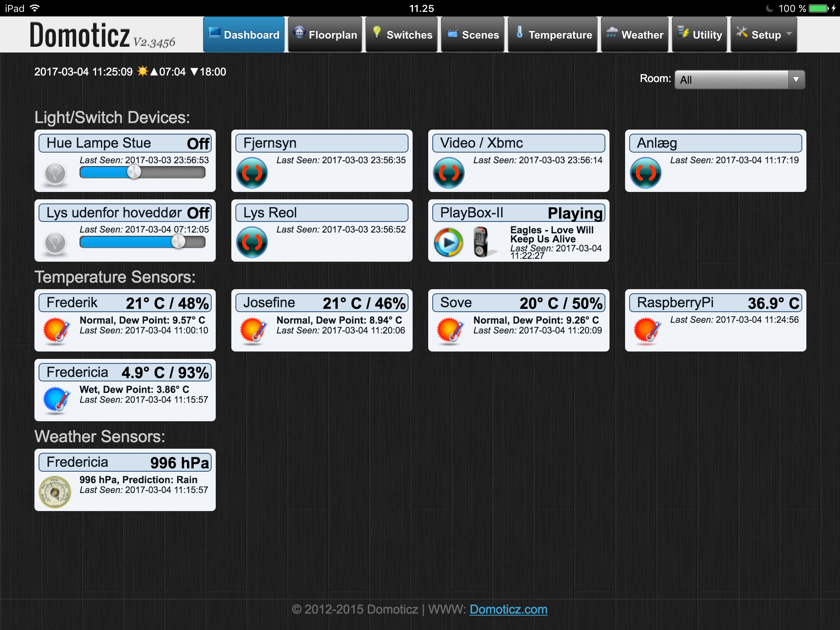Image resolution: width=840 pixels, height=630 pixels.
Task: Click the Frederik 21° C / 48% header
Action: [x=125, y=303]
